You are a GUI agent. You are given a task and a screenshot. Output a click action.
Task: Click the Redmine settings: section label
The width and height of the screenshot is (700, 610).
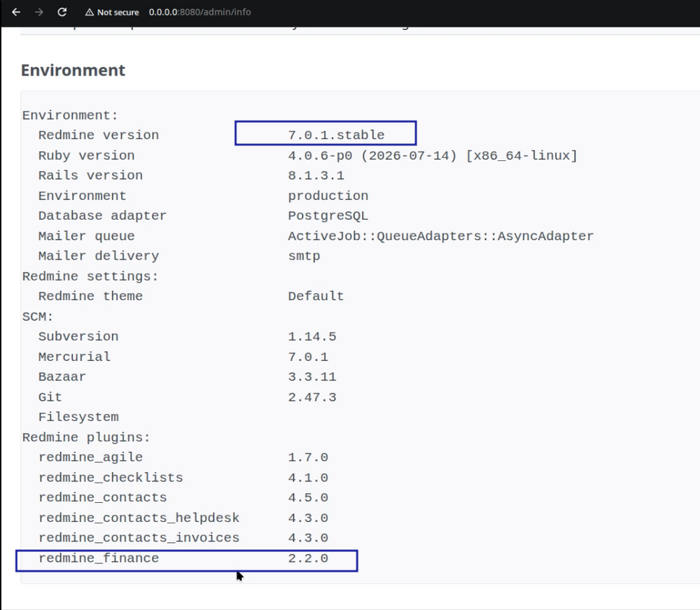click(90, 276)
